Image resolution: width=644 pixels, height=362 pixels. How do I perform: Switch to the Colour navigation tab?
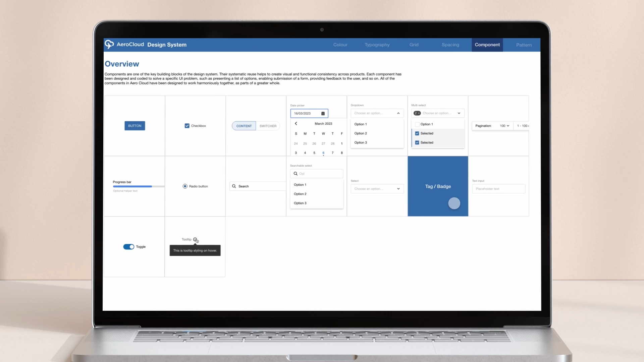point(340,44)
